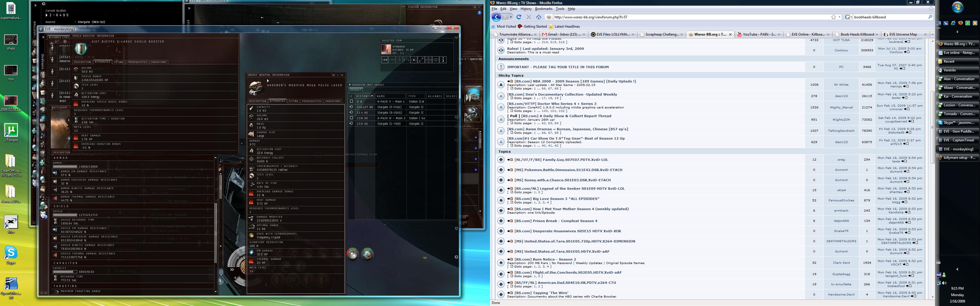980x306 pixels.
Task: Open the List all tabs dropdown in Firefox
Action: point(932,34)
